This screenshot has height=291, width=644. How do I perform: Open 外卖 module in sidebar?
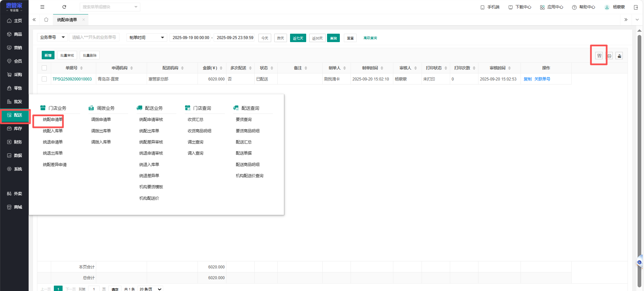pyautogui.click(x=14, y=194)
